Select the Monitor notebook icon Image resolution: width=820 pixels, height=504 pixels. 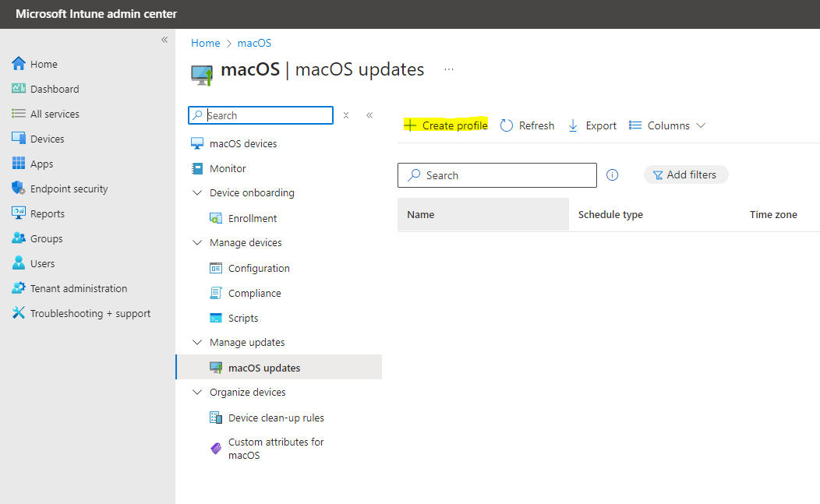tap(197, 168)
